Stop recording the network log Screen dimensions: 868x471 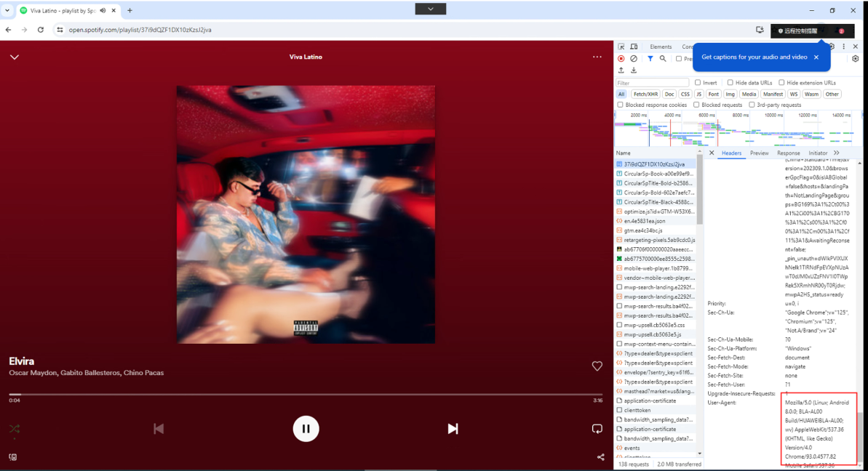tap(621, 59)
